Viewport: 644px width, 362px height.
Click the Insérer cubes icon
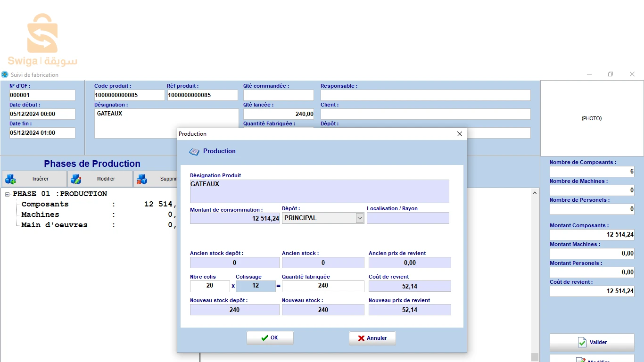(x=10, y=179)
